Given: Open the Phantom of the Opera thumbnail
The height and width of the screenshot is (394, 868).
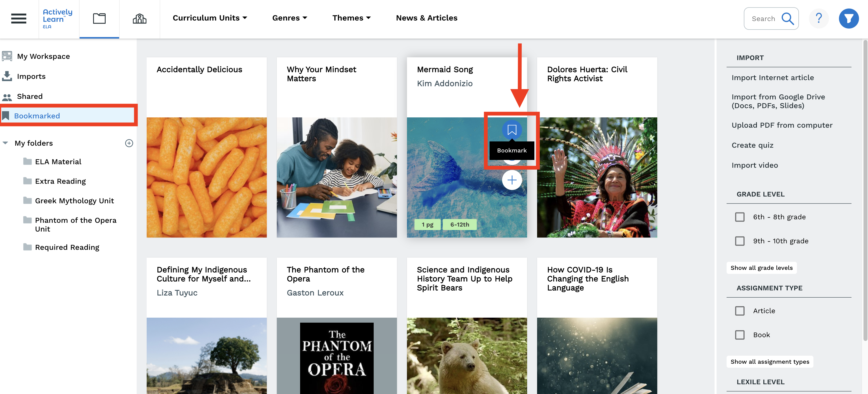Looking at the screenshot, I should (x=337, y=356).
